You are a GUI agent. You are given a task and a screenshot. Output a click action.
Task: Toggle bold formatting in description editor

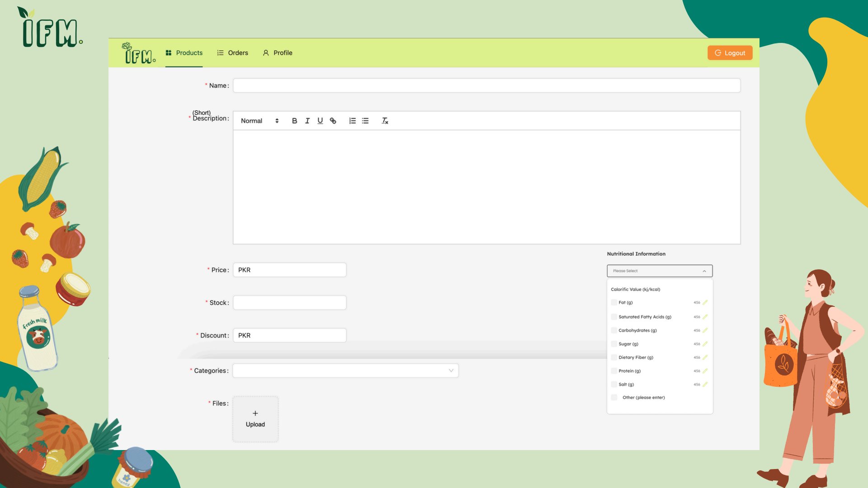(x=294, y=121)
